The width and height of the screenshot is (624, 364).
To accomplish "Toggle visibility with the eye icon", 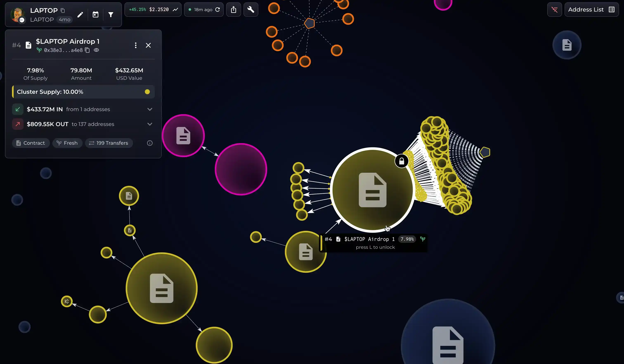I will (96, 50).
